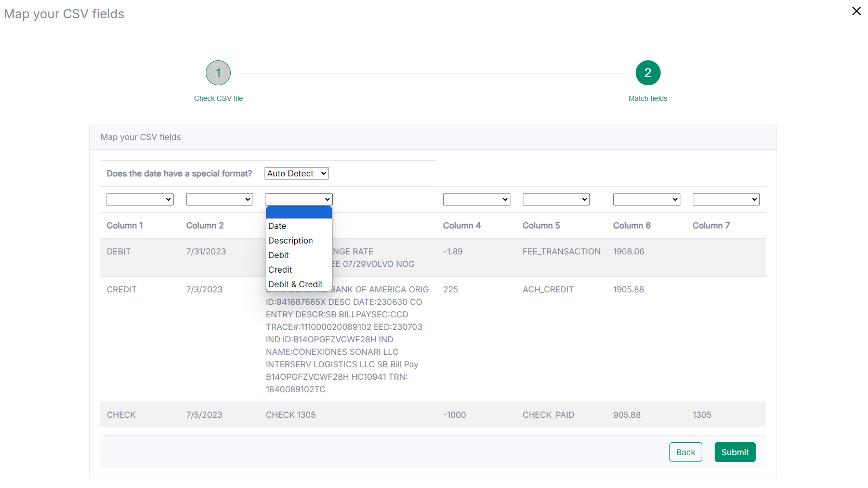Click the Check CSV file step label
The width and height of the screenshot is (868, 488).
[218, 98]
